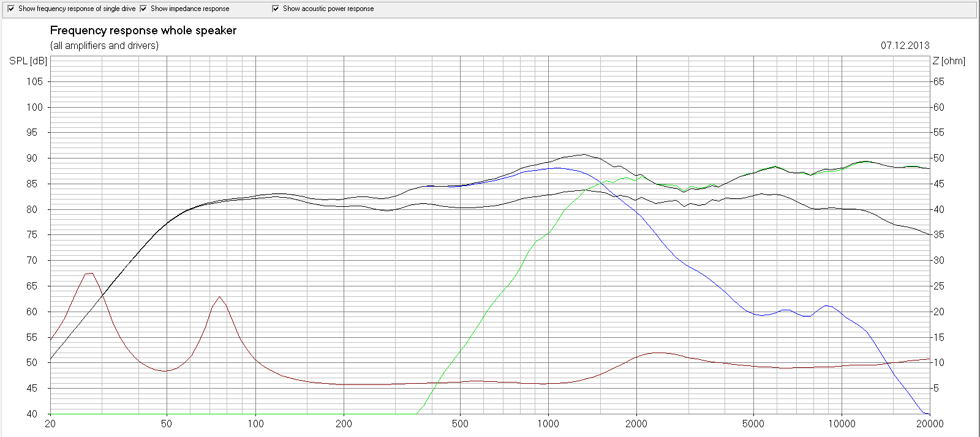Image resolution: width=980 pixels, height=437 pixels.
Task: Click the 105 value on the SPL axis
Action: 34,81
